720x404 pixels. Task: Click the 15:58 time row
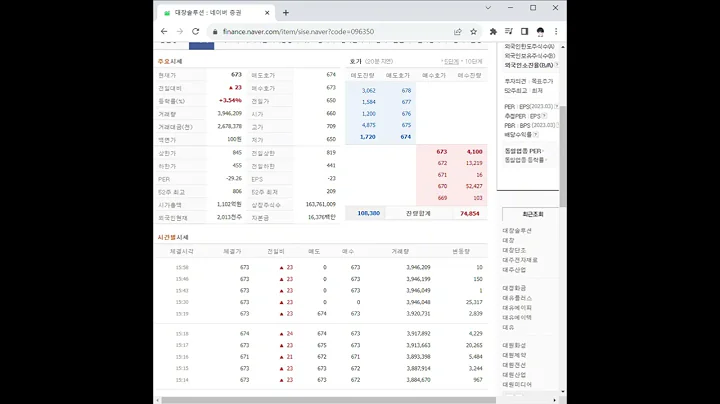point(321,267)
